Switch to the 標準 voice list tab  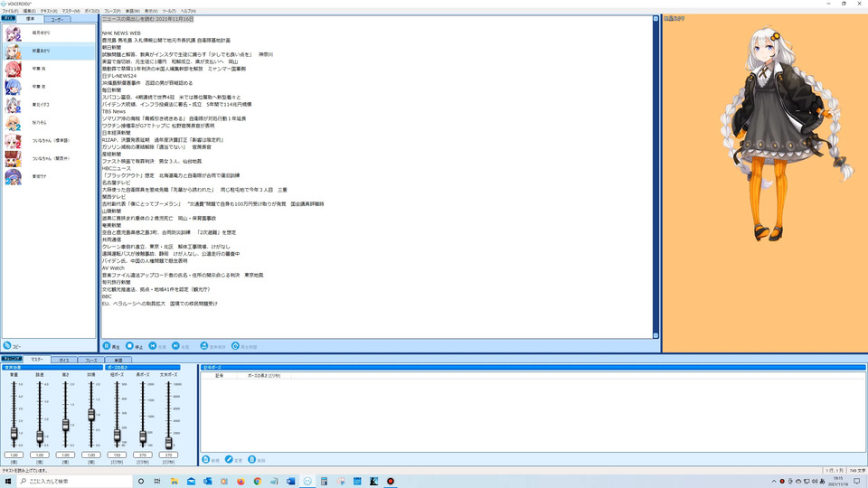coord(30,19)
